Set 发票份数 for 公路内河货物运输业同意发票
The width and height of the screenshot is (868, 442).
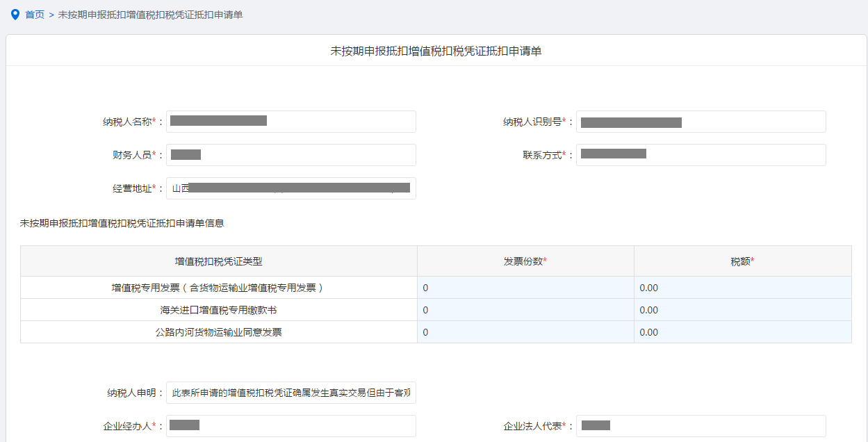click(x=525, y=332)
